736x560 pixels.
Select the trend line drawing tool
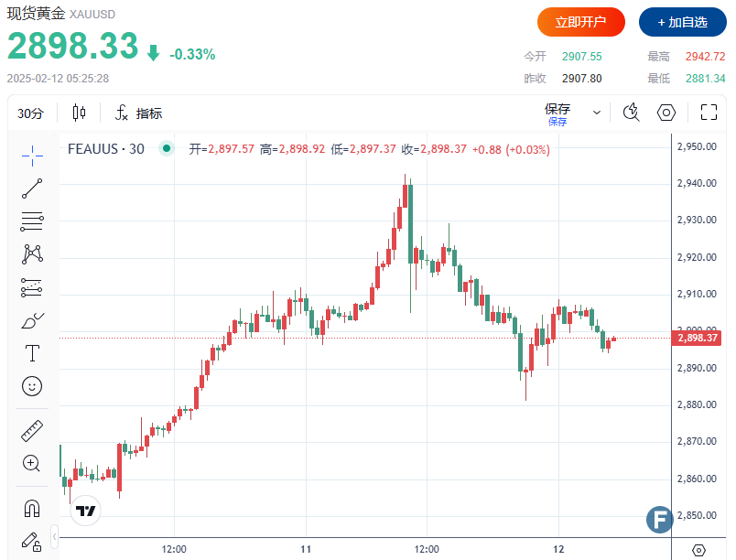coord(32,188)
